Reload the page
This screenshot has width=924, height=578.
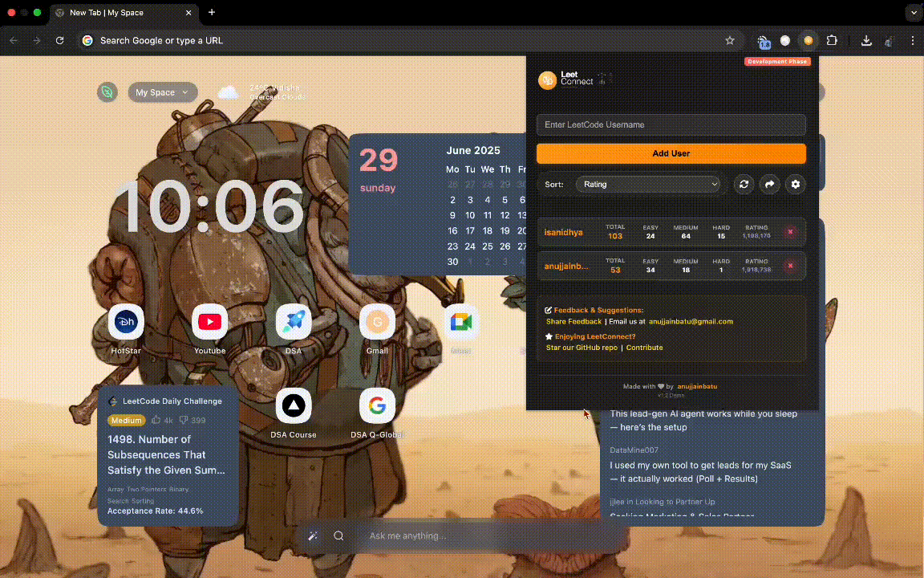point(59,41)
